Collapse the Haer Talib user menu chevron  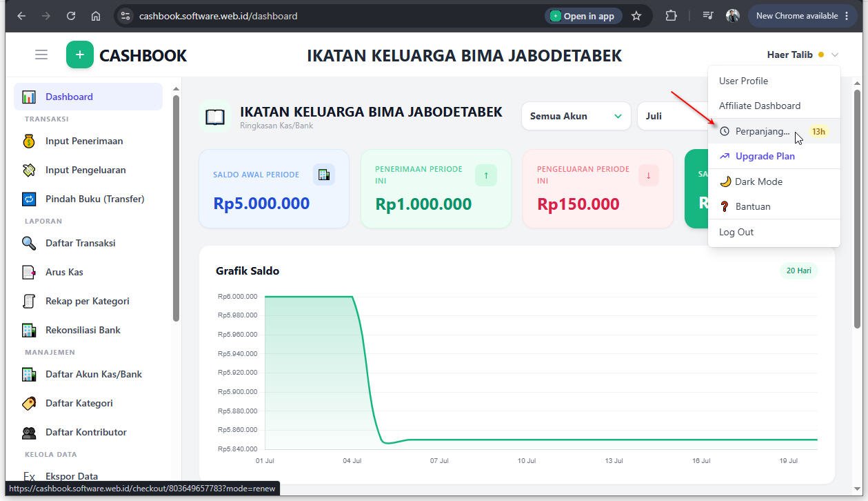tap(835, 55)
